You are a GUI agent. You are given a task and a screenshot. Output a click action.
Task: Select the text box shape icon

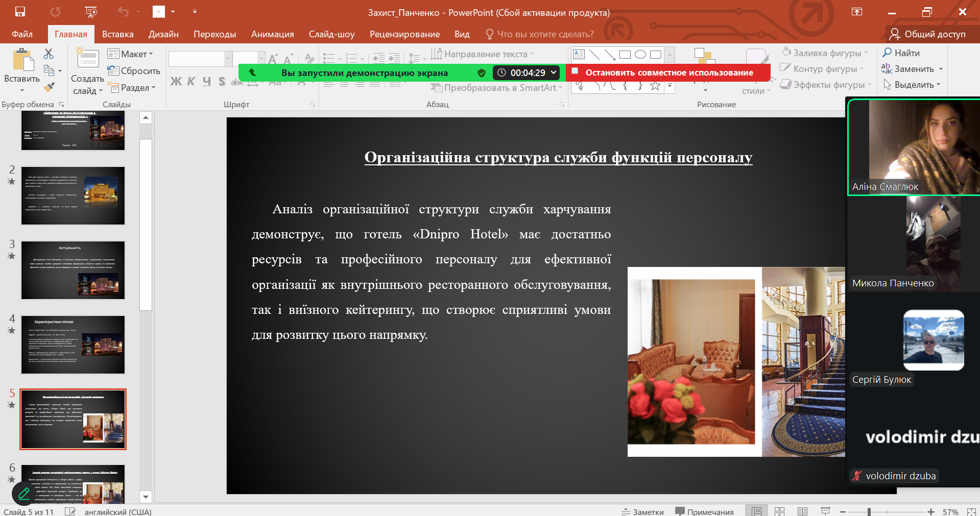pos(579,54)
